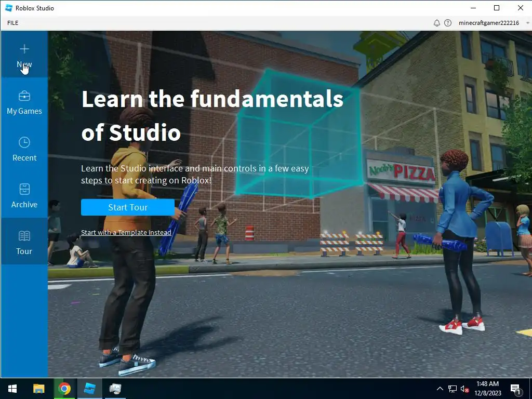Select the Tour sidebar tab

pyautogui.click(x=24, y=242)
